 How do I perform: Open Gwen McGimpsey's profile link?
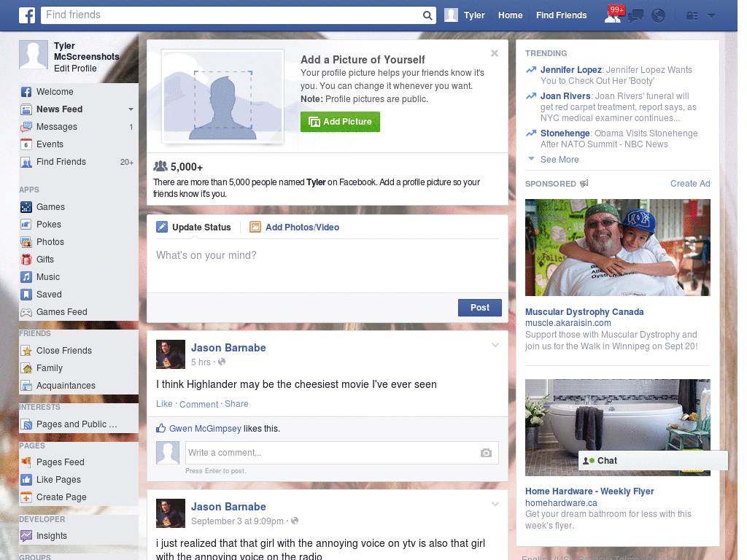pyautogui.click(x=205, y=429)
